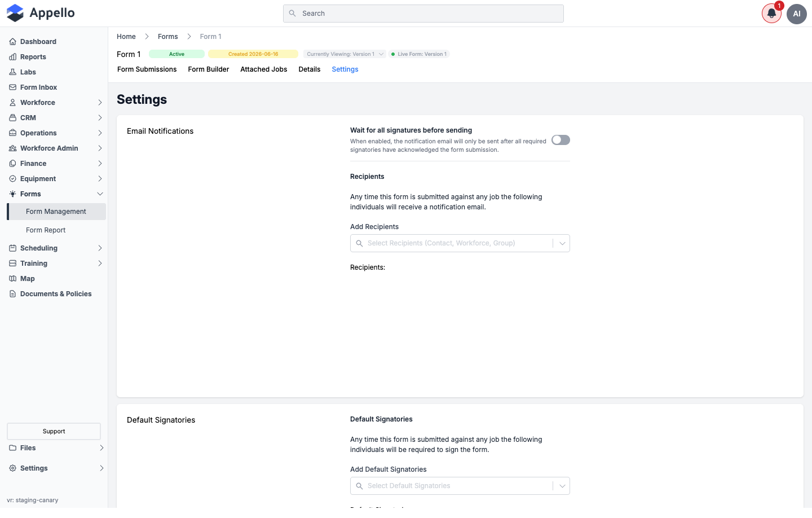This screenshot has width=812, height=518.
Task: Click the Files folder icon
Action: pyautogui.click(x=12, y=448)
